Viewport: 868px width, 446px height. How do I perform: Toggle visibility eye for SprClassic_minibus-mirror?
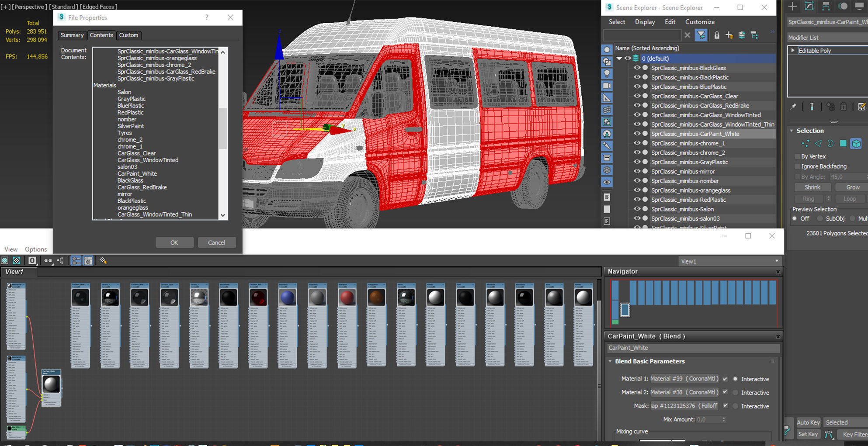637,171
